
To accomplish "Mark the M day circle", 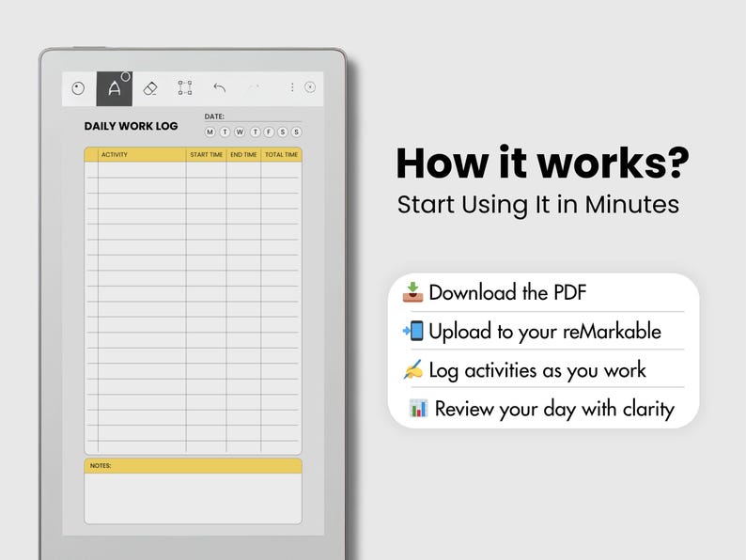I will (x=210, y=132).
